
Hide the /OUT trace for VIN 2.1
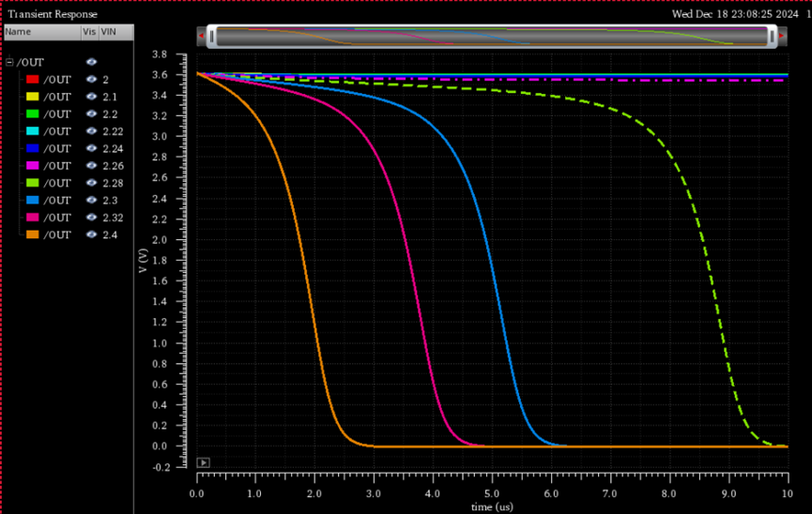91,97
